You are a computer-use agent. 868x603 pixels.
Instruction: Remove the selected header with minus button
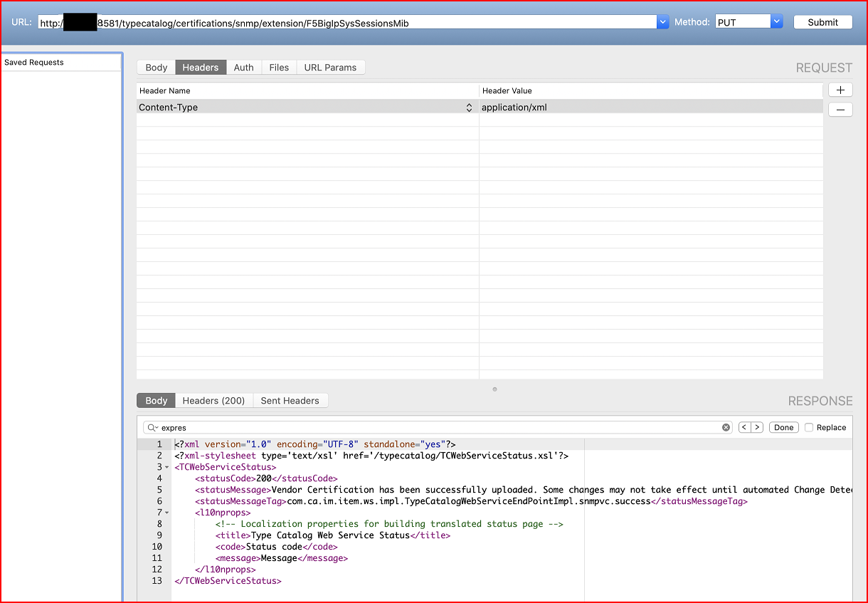coord(840,110)
